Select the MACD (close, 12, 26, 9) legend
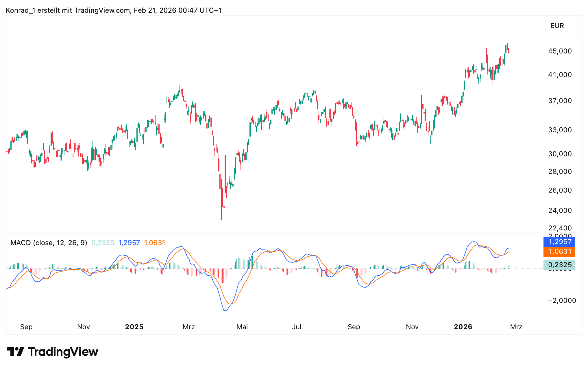Screen dimensions: 588x369 (x=49, y=243)
